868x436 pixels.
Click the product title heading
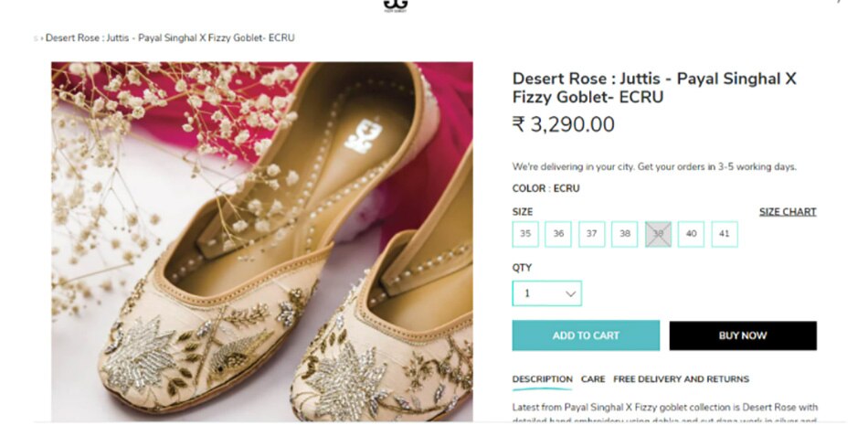tap(653, 88)
